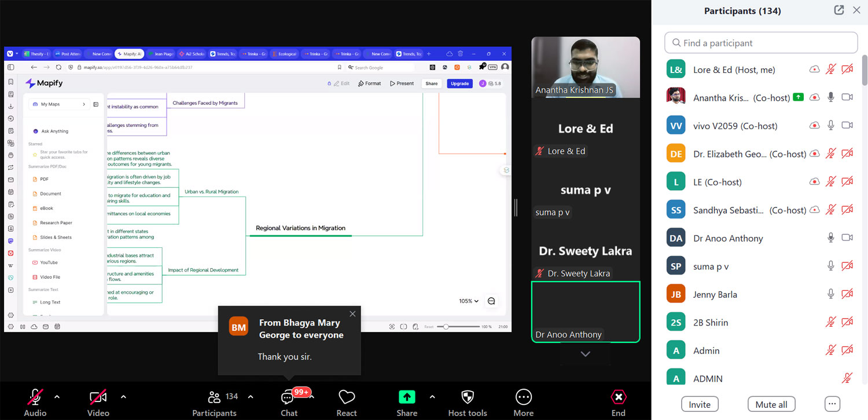
Task: Expand Share options arrow
Action: 432,397
